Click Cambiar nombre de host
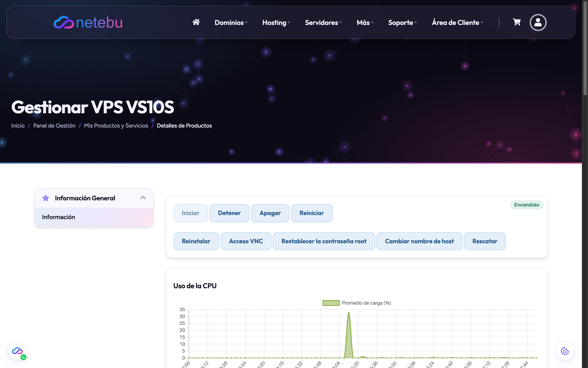 tap(419, 241)
